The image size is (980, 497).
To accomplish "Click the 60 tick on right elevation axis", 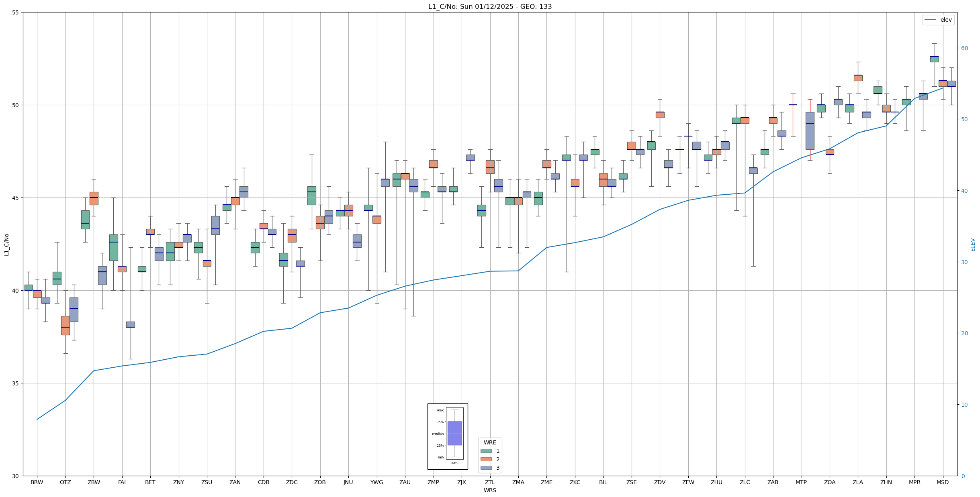I will coord(964,48).
